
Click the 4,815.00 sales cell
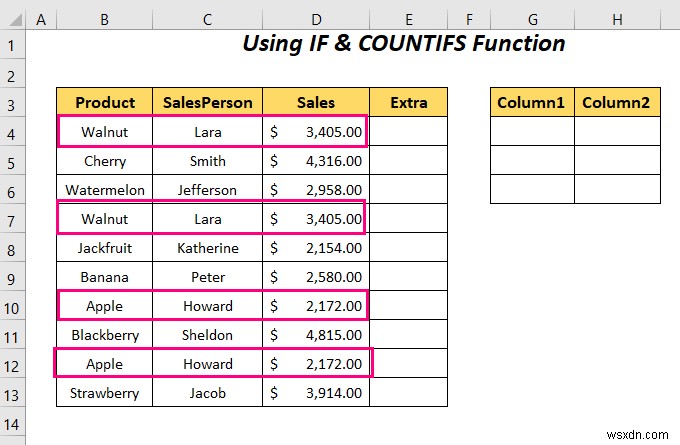click(x=316, y=334)
